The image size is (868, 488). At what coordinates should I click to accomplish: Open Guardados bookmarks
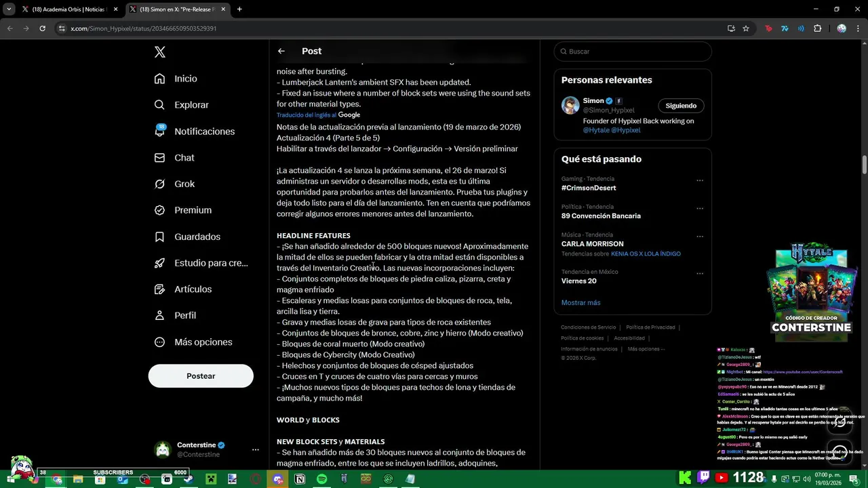pos(186,237)
